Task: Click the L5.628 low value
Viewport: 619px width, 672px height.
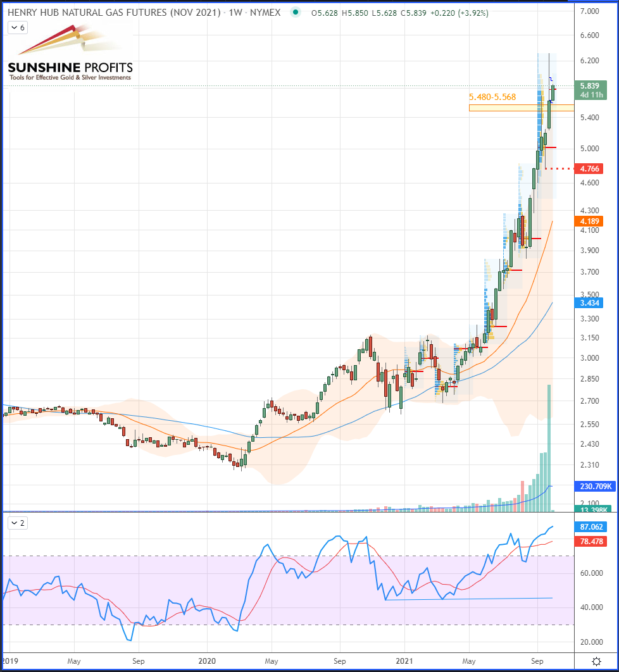Action: click(x=384, y=13)
